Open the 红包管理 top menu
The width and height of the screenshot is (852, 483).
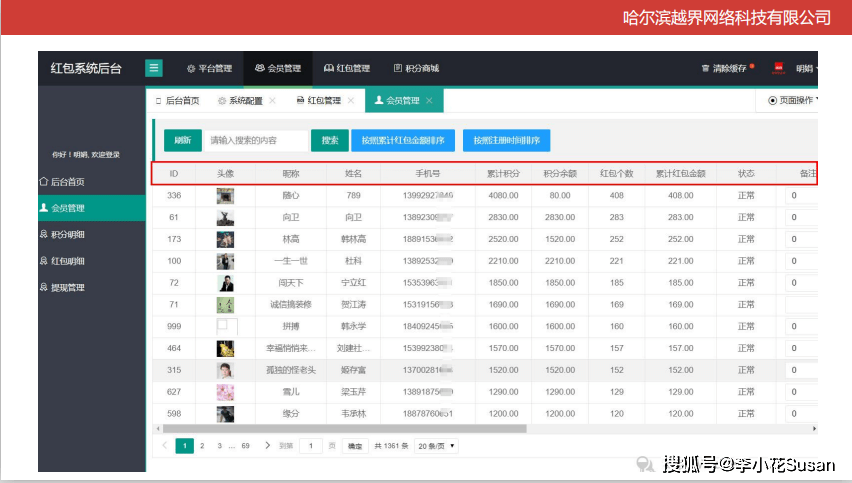point(347,68)
